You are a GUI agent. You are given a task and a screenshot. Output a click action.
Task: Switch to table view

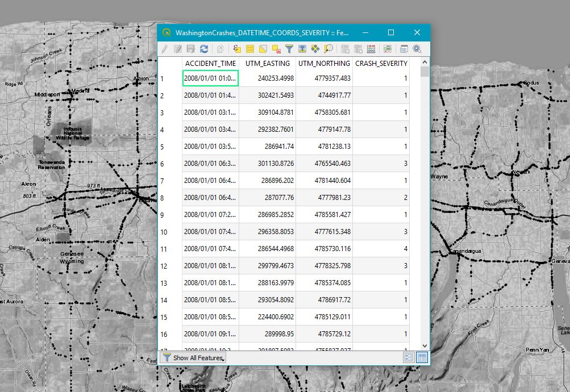tap(422, 357)
